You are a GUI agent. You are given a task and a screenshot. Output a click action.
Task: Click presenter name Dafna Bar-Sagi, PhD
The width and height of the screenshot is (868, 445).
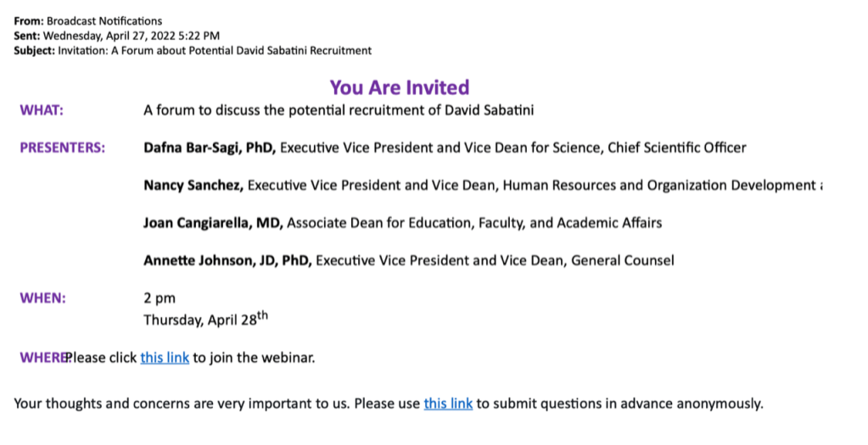pyautogui.click(x=210, y=147)
